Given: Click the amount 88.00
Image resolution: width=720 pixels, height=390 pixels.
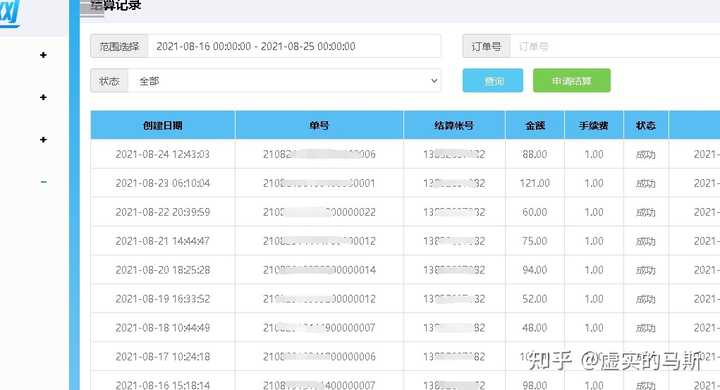Looking at the screenshot, I should [534, 154].
